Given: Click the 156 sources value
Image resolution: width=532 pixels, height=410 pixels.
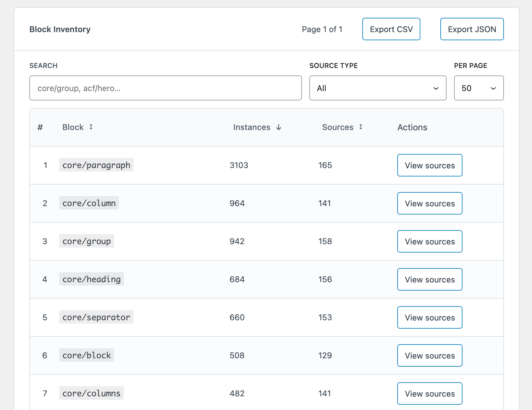Looking at the screenshot, I should (325, 279).
